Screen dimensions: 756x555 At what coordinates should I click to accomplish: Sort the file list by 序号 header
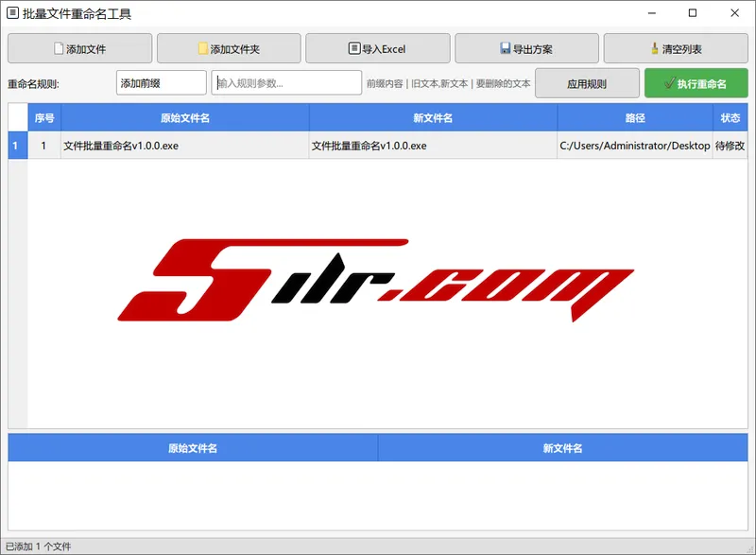44,118
